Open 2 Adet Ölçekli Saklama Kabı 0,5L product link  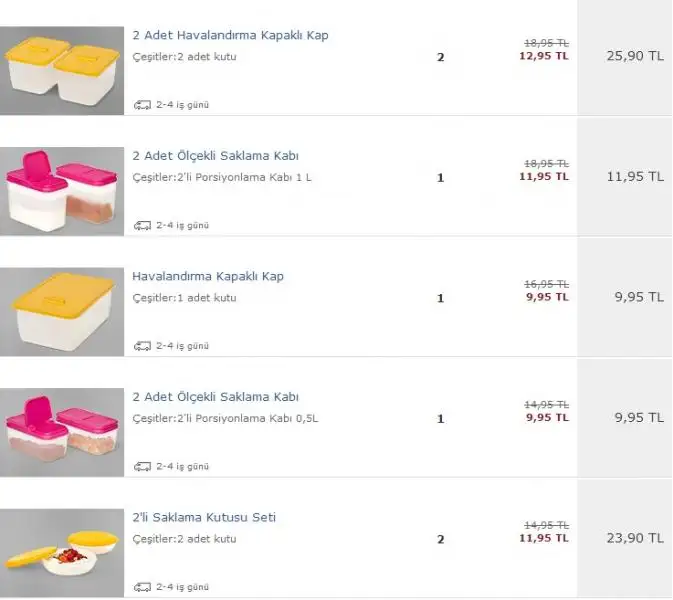(x=215, y=397)
